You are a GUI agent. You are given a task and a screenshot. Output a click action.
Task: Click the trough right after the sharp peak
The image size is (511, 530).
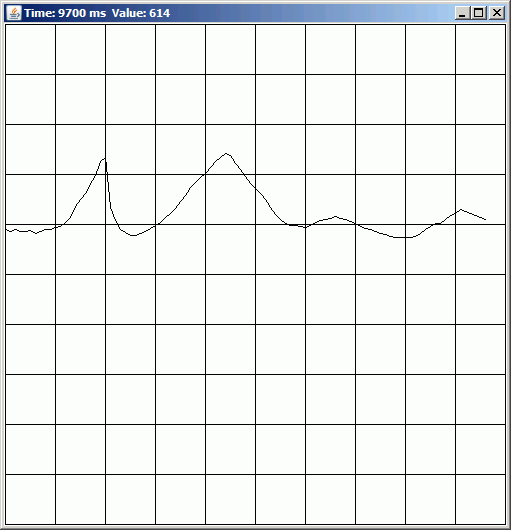pyautogui.click(x=133, y=235)
